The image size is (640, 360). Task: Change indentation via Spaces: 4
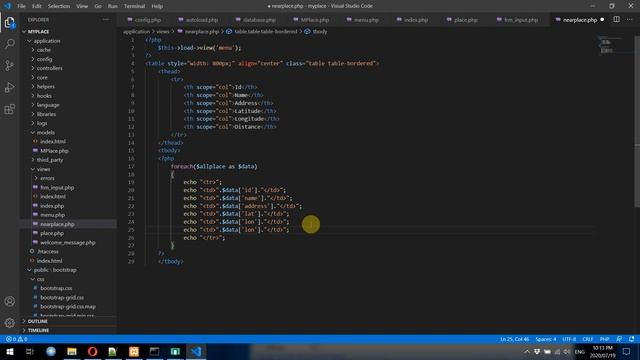click(546, 339)
